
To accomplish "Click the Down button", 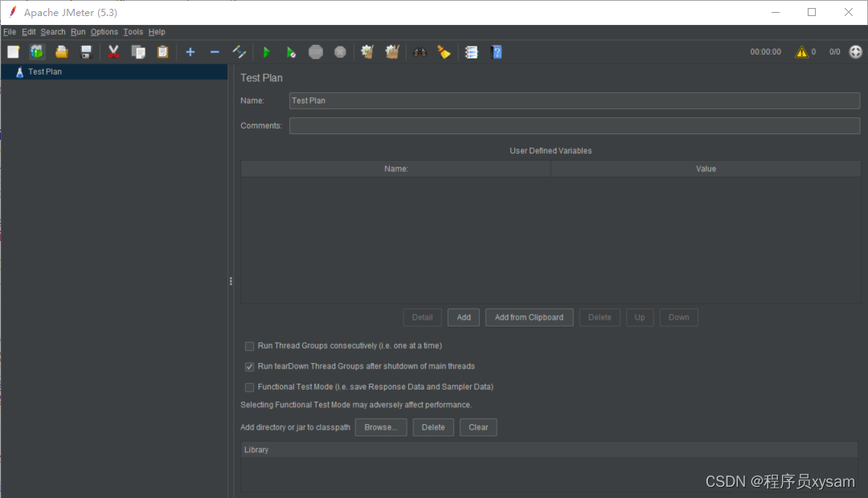I will 678,317.
